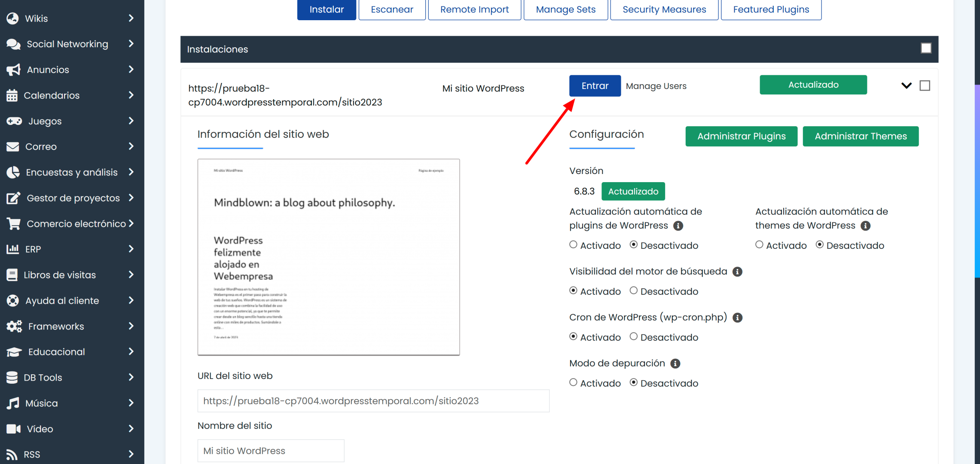Screen dimensions: 980x464
Task: Open the Security Measures tab
Action: point(664,9)
